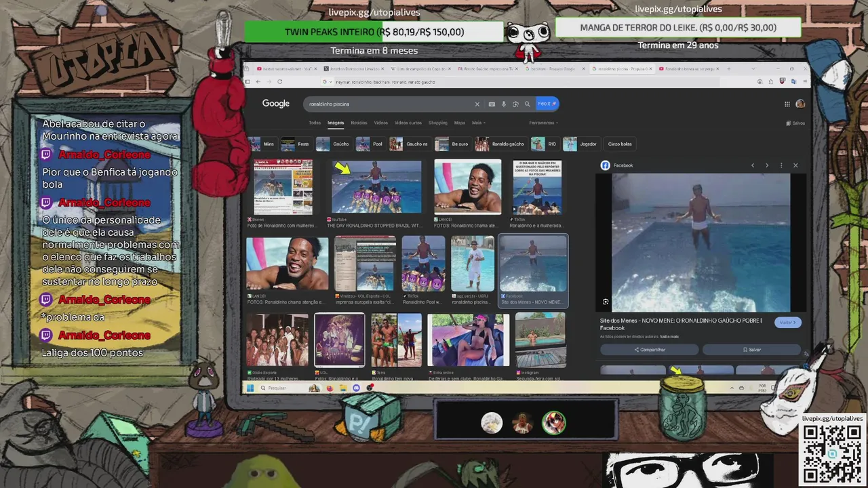
Task: Open the sgg.uerj.br ronaldinho piscina thumbnail
Action: tap(473, 264)
